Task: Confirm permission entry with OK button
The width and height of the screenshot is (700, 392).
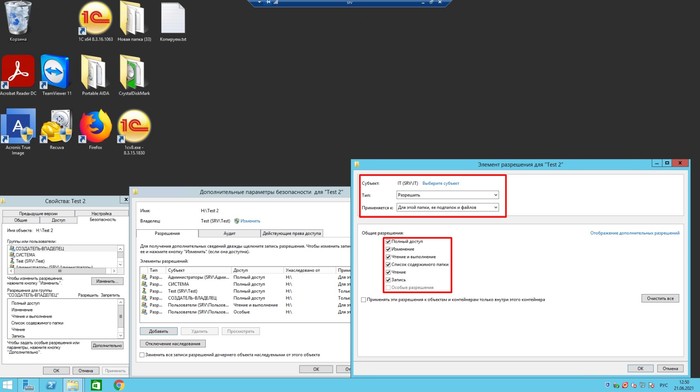Action: (x=640, y=368)
